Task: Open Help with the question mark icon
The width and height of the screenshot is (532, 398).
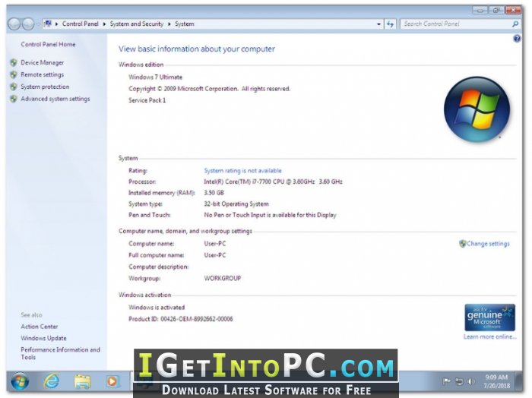Action: pyautogui.click(x=517, y=39)
